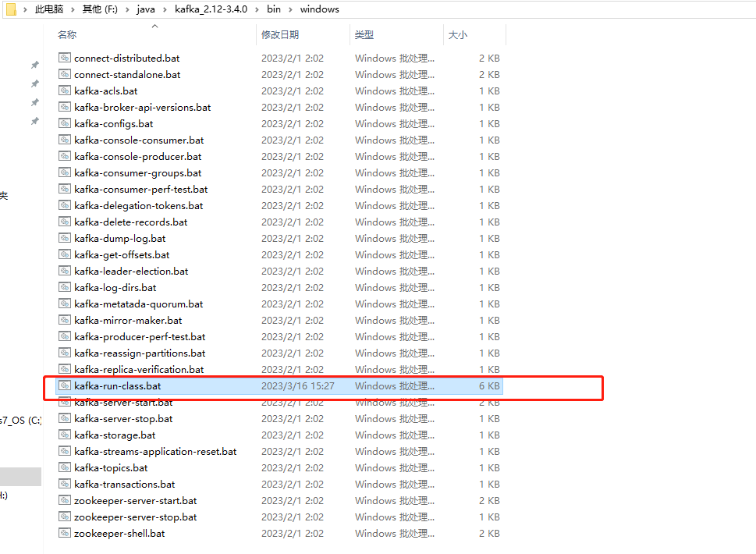
Task: Go to bin folder in breadcrumb
Action: click(x=274, y=9)
